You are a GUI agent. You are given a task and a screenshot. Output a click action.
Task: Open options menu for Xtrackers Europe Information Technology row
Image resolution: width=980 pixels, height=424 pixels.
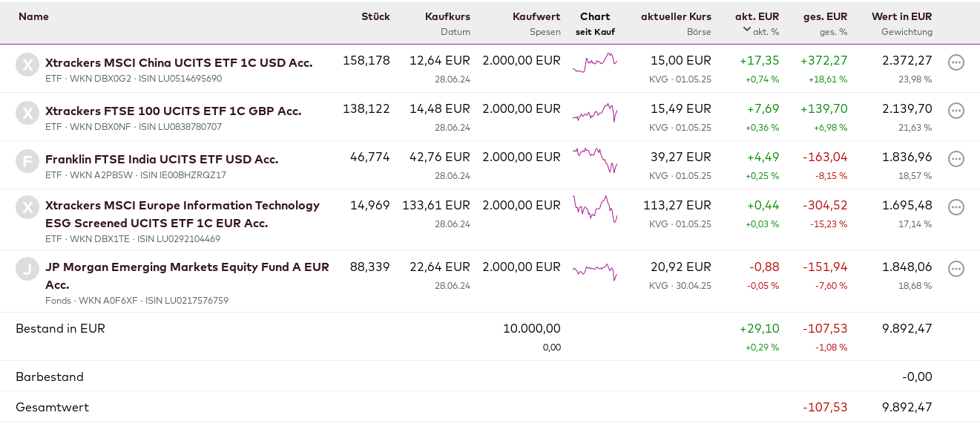[x=956, y=207]
